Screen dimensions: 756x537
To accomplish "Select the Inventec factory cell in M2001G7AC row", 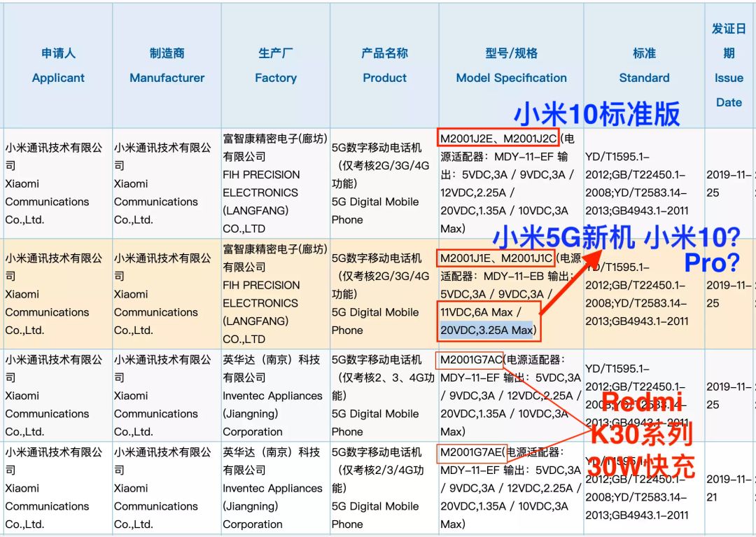I will [x=276, y=396].
